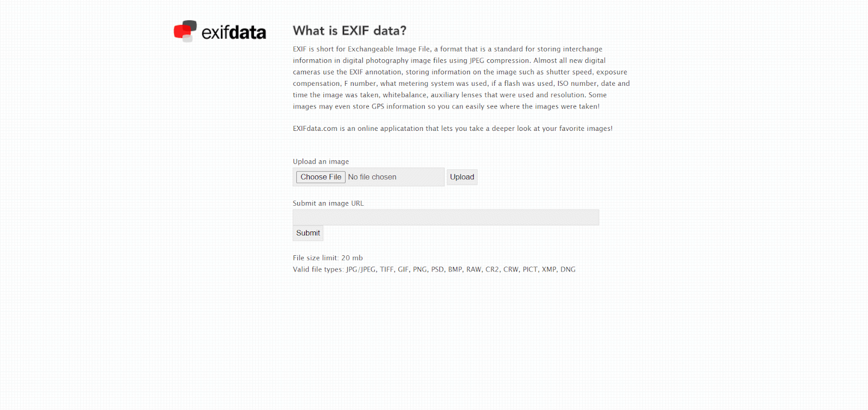This screenshot has width=868, height=410.
Task: Click the small dark square under the logo
Action: point(187,38)
